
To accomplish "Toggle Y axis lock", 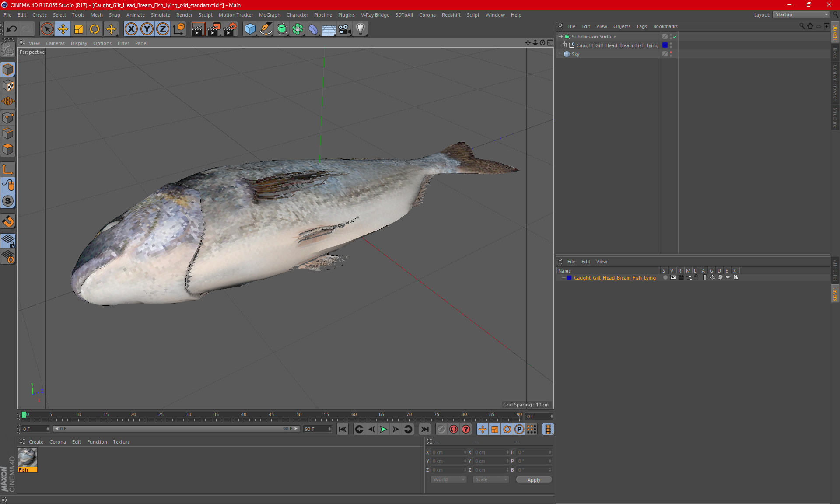I will point(147,29).
